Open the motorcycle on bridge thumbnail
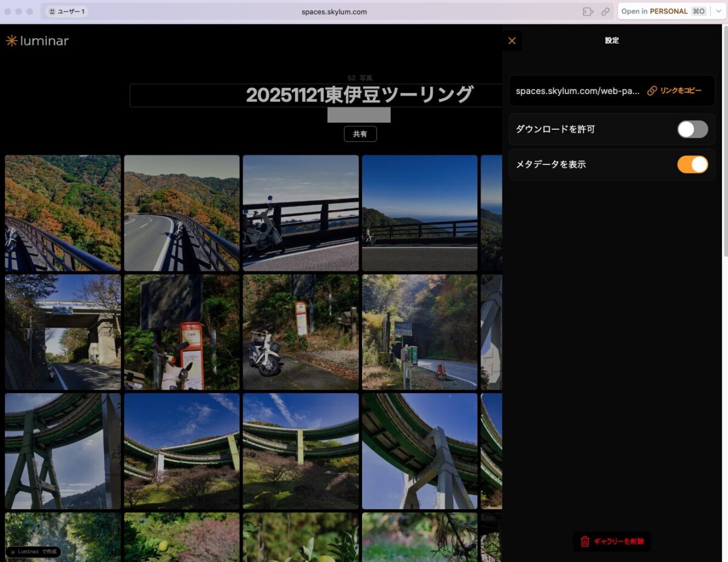This screenshot has width=728, height=562. [x=300, y=212]
